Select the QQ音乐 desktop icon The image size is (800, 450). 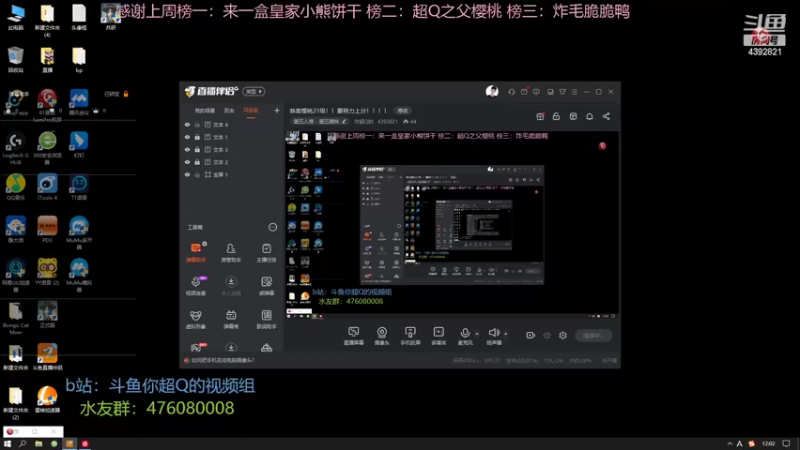pos(16,187)
